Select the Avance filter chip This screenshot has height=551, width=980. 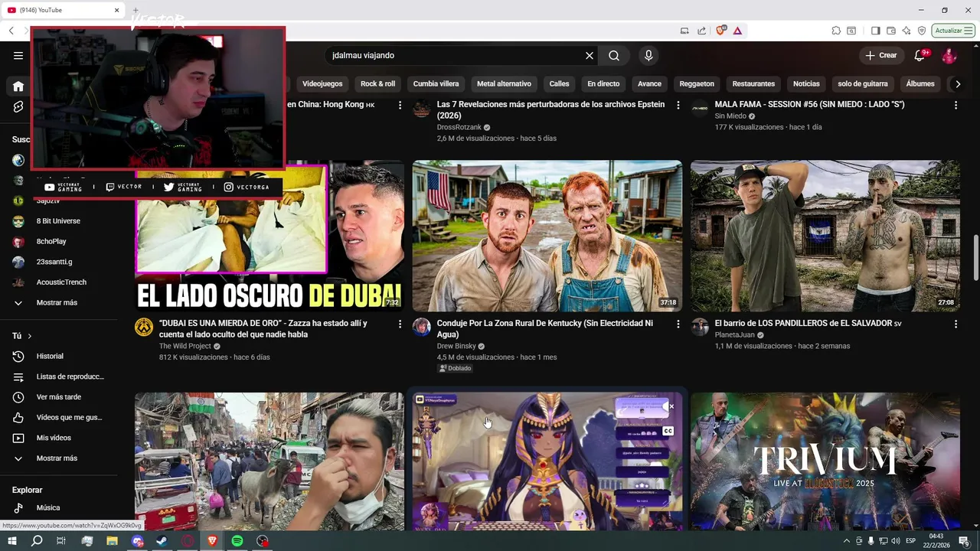[649, 83]
